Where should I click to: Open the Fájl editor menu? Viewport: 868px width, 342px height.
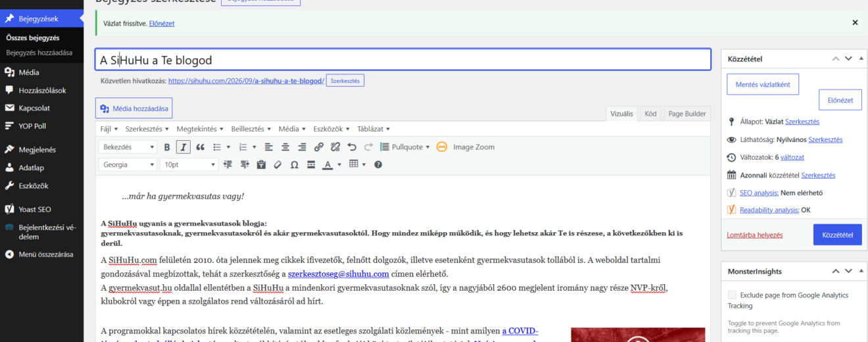[108, 129]
